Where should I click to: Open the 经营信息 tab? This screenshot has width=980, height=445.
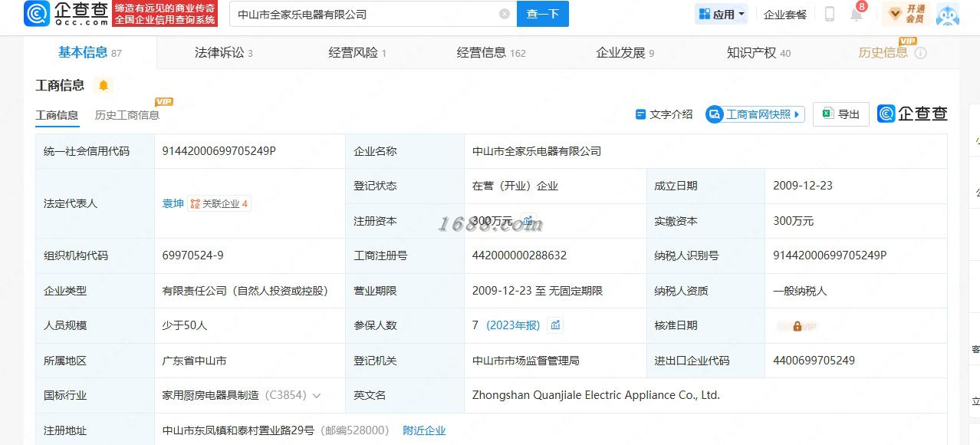coord(491,53)
